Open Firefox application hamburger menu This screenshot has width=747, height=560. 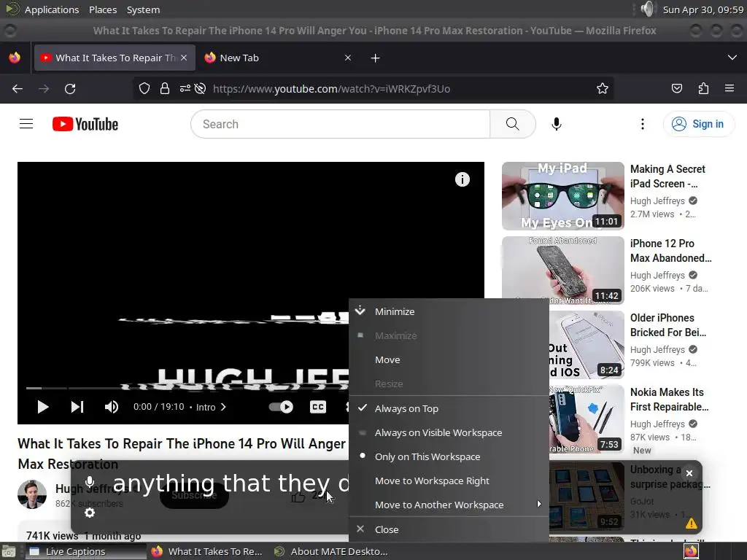click(x=729, y=88)
